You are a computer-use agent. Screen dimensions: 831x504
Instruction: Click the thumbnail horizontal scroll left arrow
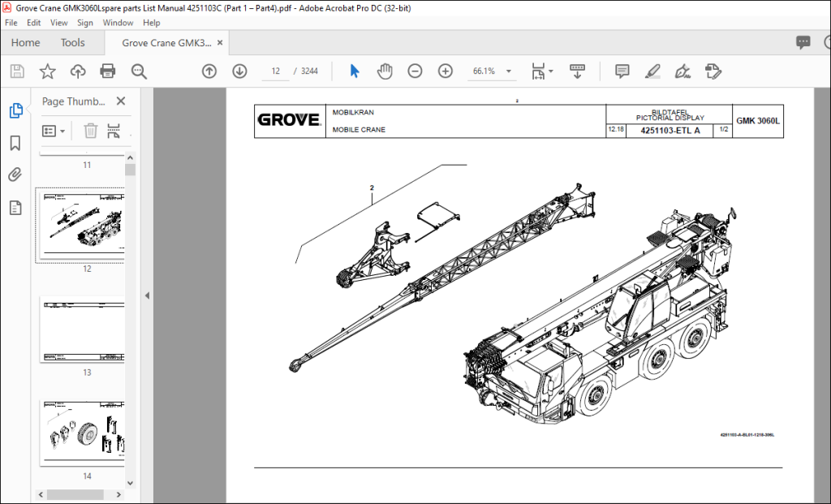coord(41,494)
